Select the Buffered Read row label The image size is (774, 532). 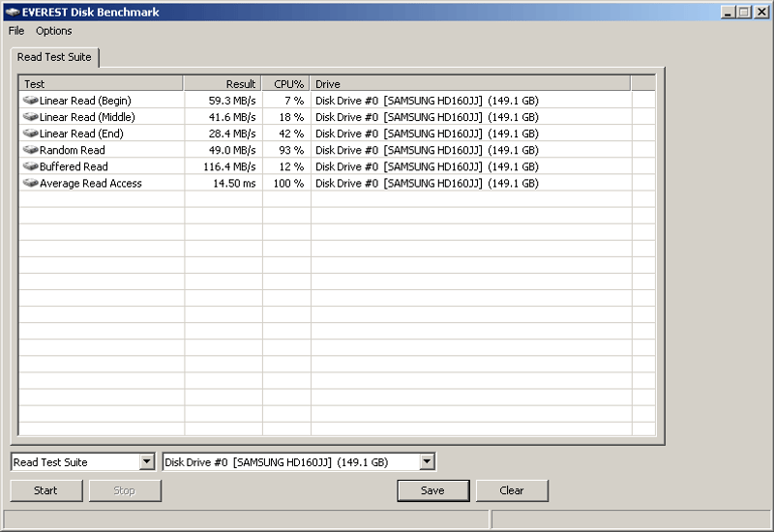pos(74,166)
